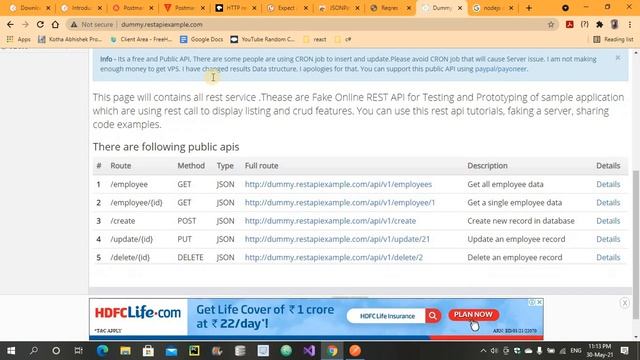
Task: Open the Google Docs bookmark
Action: pos(202,39)
